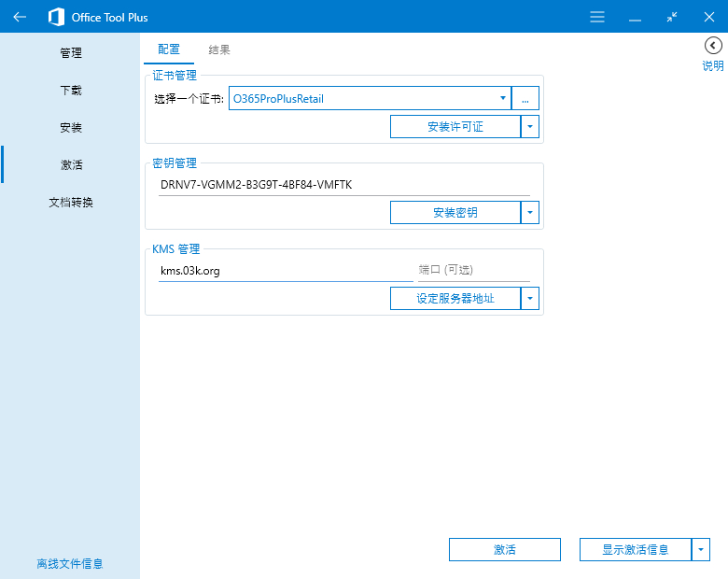Expand arrow beside 显示激活信息 button
Screen dimensions: 728x579
coord(701,550)
